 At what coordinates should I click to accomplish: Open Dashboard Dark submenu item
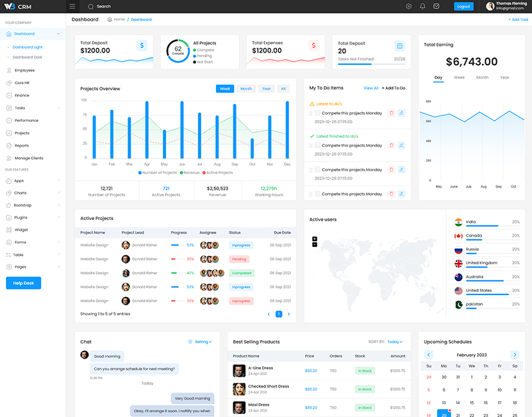click(28, 57)
